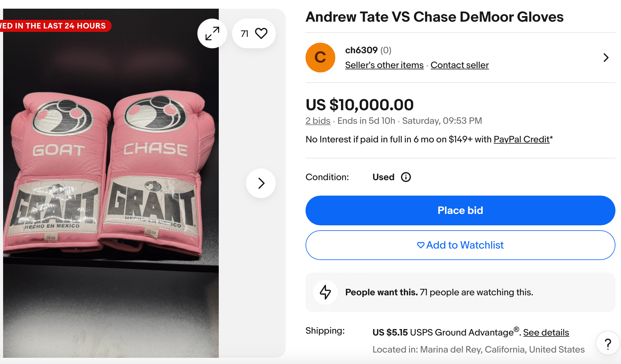This screenshot has width=621, height=364.
Task: Open seller details chevron arrow
Action: 606,58
